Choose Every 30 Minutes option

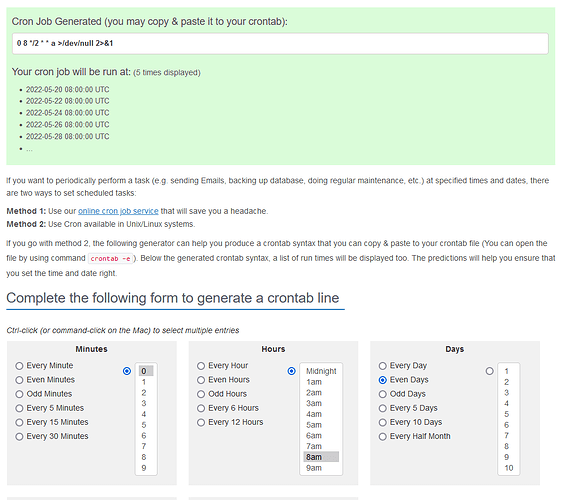pos(19,436)
